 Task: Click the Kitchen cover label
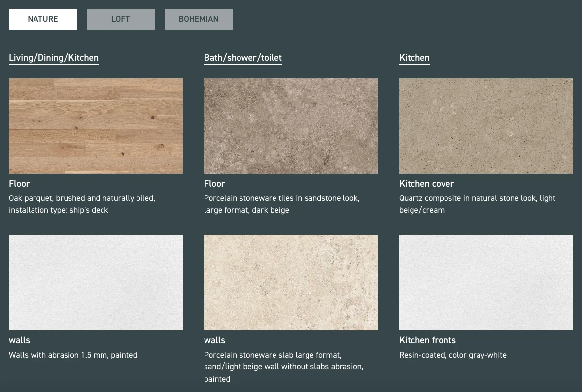[426, 184]
